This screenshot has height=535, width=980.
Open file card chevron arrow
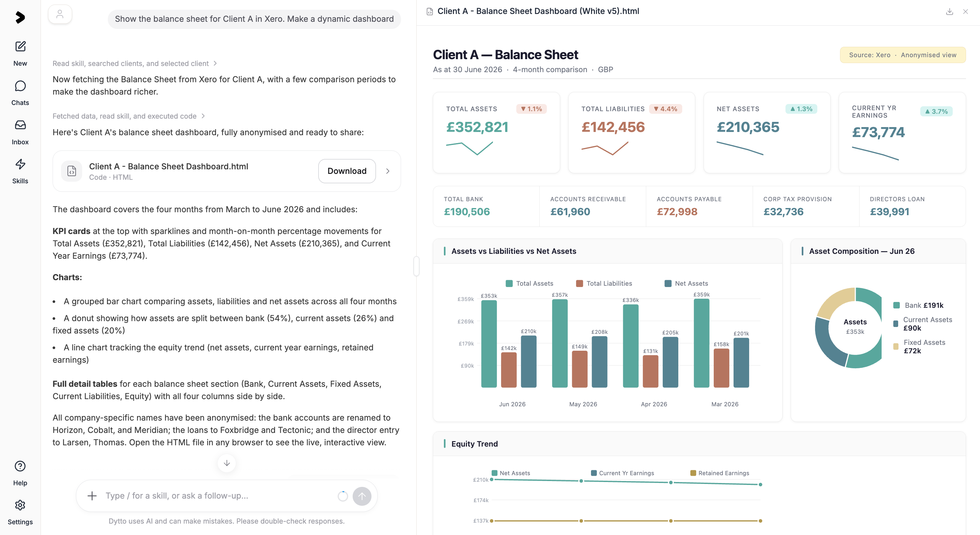388,171
